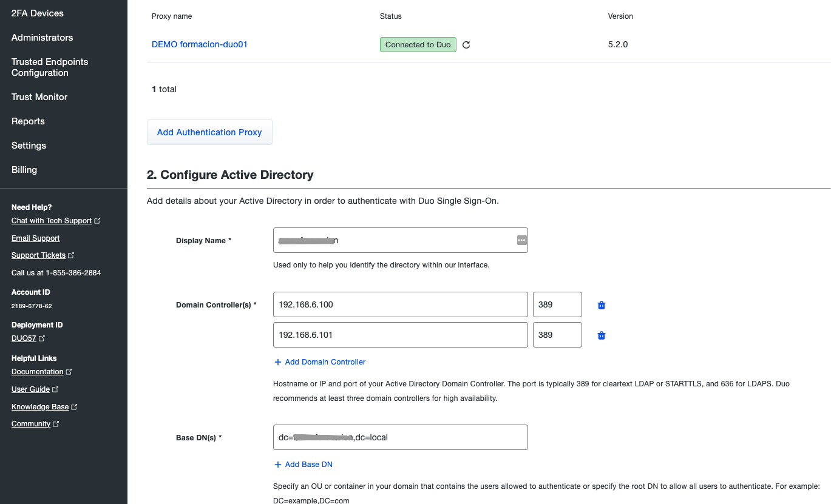Click into the Display Name input field

(401, 240)
